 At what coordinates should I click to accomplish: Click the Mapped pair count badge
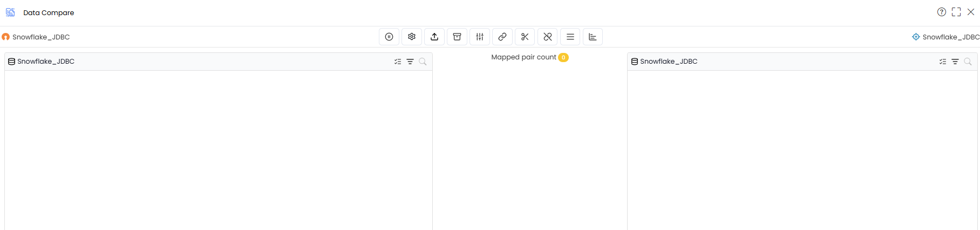pyautogui.click(x=563, y=57)
